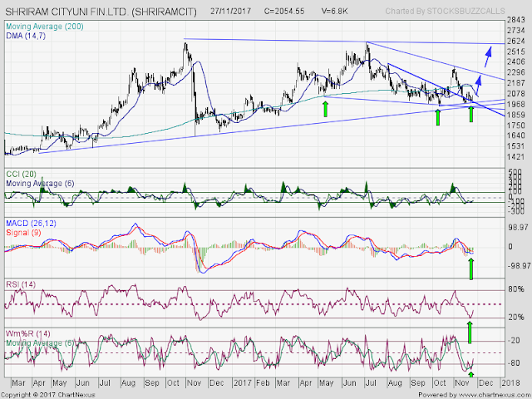532x399 pixels.
Task: Click the C=2054.55 closing price value
Action: pyautogui.click(x=284, y=11)
